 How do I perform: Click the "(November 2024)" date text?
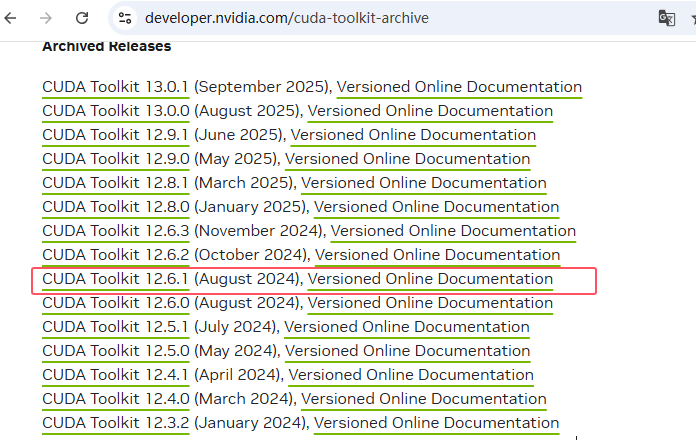point(258,231)
